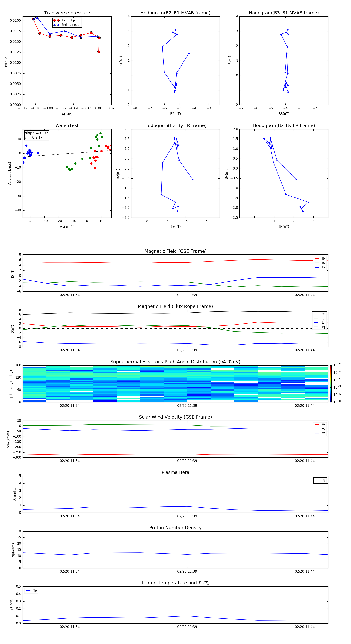Click the 'Hodogram(Bz_By FR frame)' title
The width and height of the screenshot is (351, 644).
click(x=175, y=125)
